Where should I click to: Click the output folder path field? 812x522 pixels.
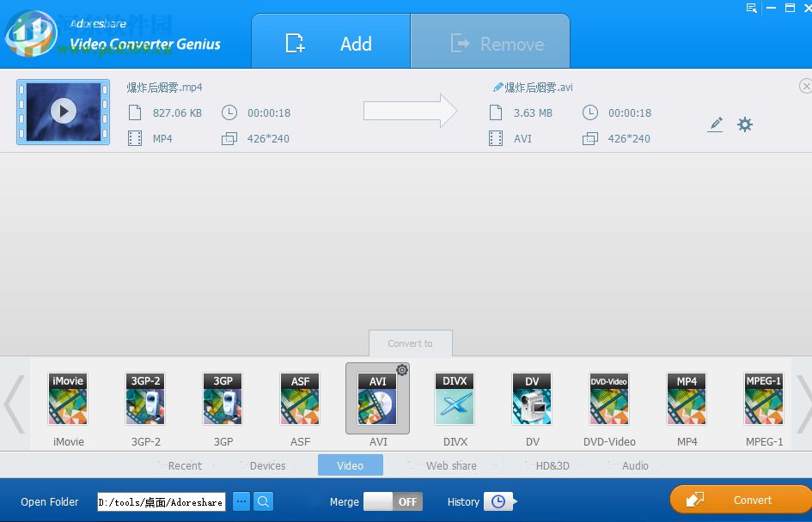(160, 501)
